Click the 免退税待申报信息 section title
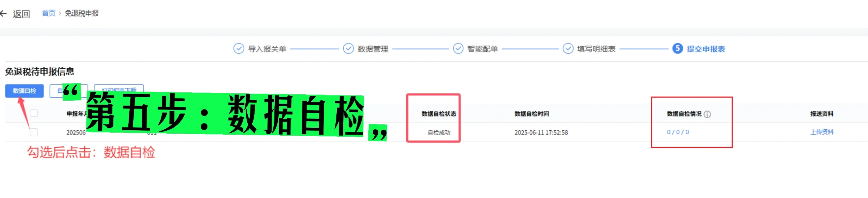This screenshot has width=868, height=198. point(40,72)
